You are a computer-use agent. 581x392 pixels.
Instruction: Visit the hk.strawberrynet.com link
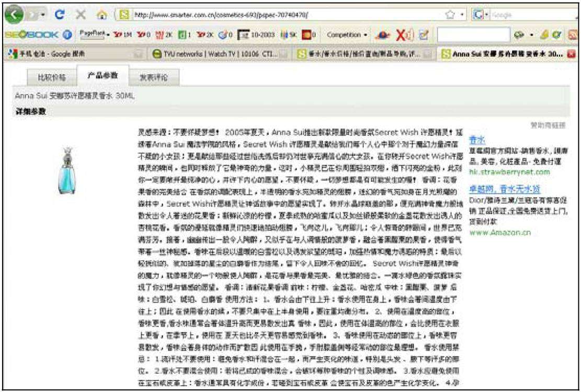509,172
